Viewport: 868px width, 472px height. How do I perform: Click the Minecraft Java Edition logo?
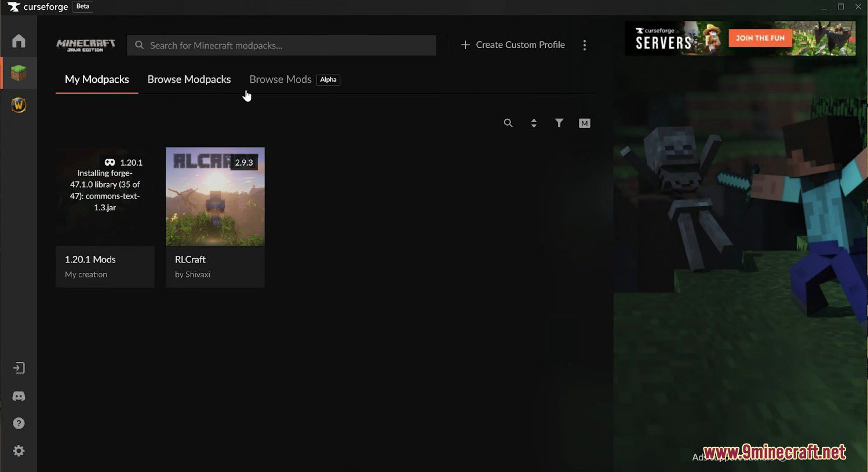click(86, 45)
